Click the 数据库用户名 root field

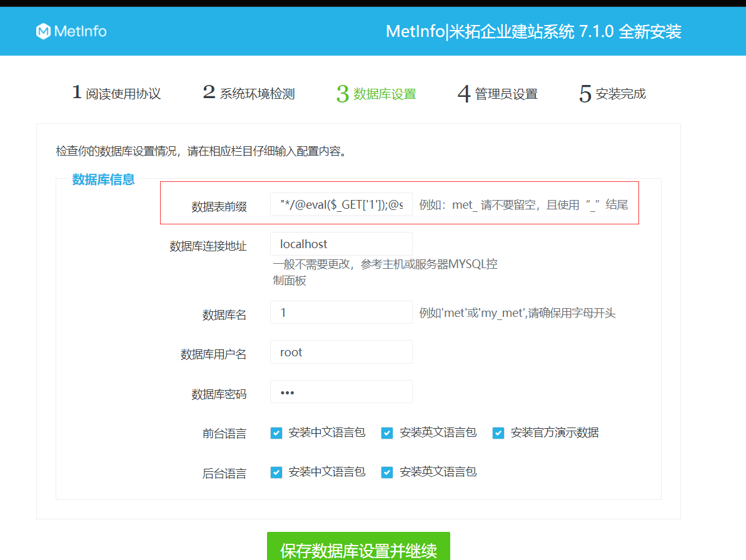point(341,352)
